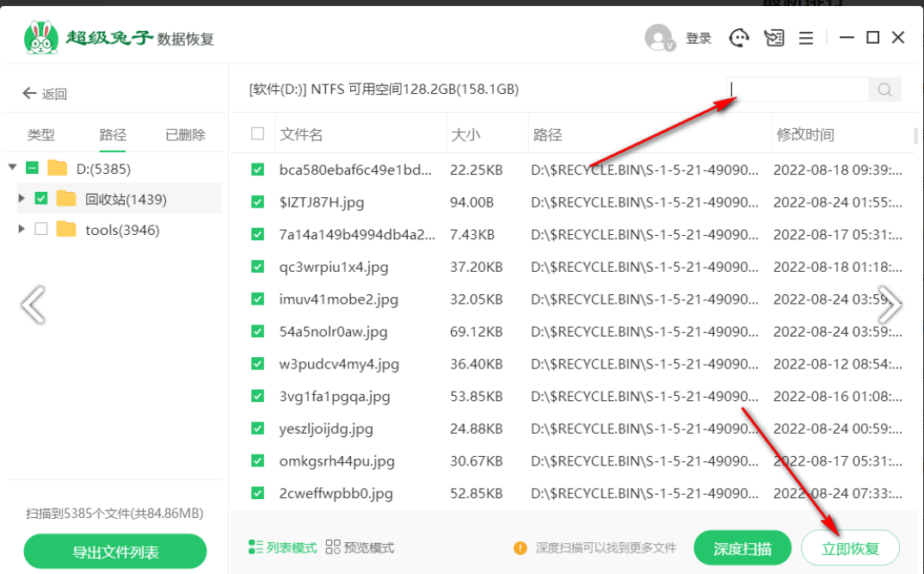The height and width of the screenshot is (574, 924).
Task: Select file name omkgsrh44pu.jpg
Action: click(337, 461)
